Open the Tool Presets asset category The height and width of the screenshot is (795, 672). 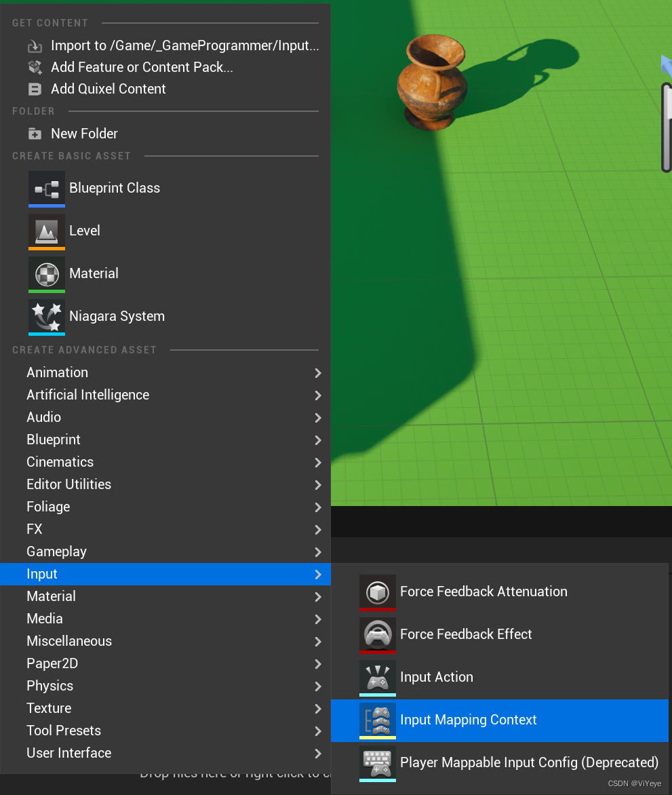(x=165, y=731)
